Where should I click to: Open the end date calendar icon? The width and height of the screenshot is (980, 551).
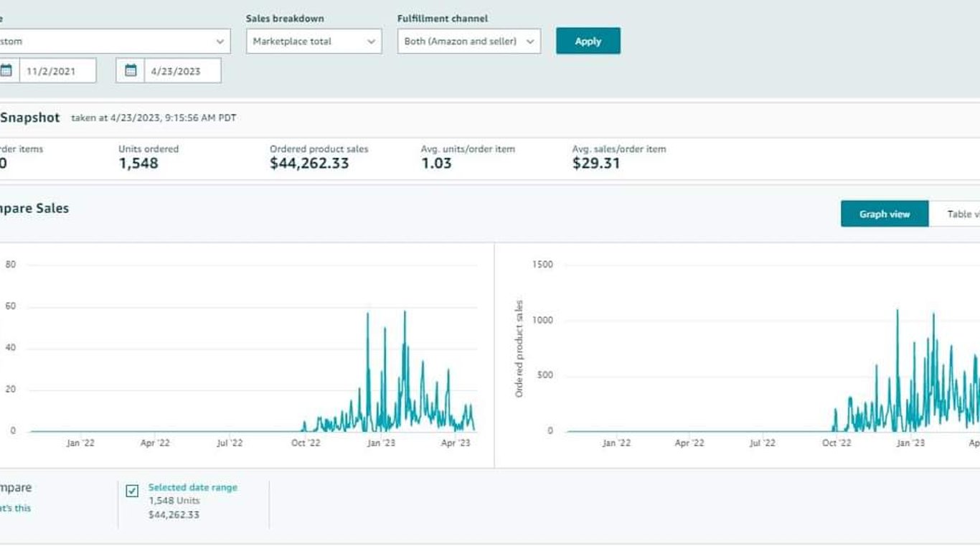(x=131, y=70)
